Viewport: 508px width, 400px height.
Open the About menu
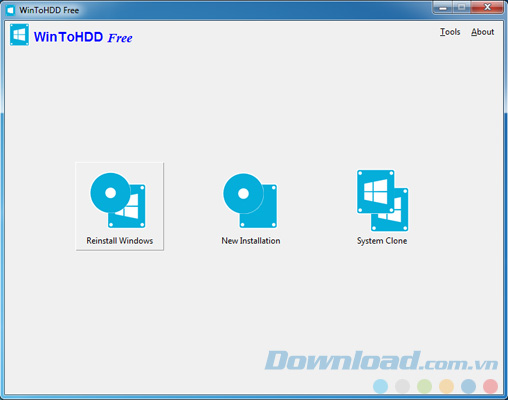point(482,32)
